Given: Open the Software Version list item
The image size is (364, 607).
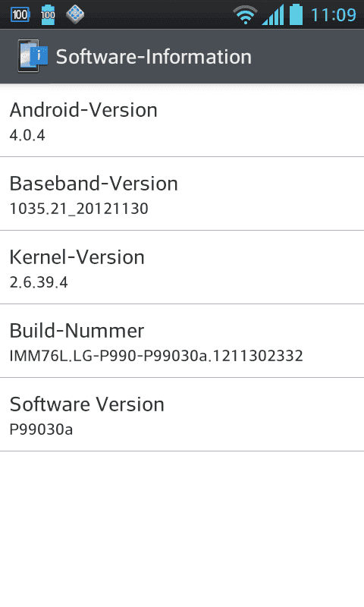Looking at the screenshot, I should (182, 414).
